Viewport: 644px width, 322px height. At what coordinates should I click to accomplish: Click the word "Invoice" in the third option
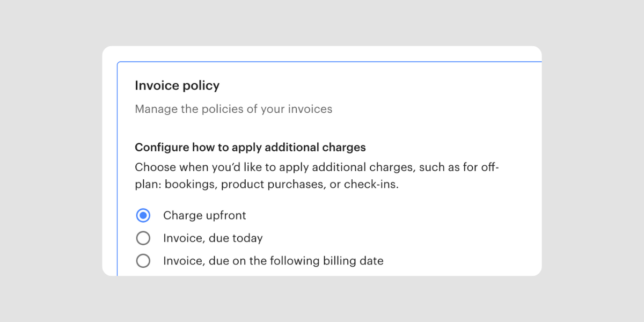tap(181, 261)
